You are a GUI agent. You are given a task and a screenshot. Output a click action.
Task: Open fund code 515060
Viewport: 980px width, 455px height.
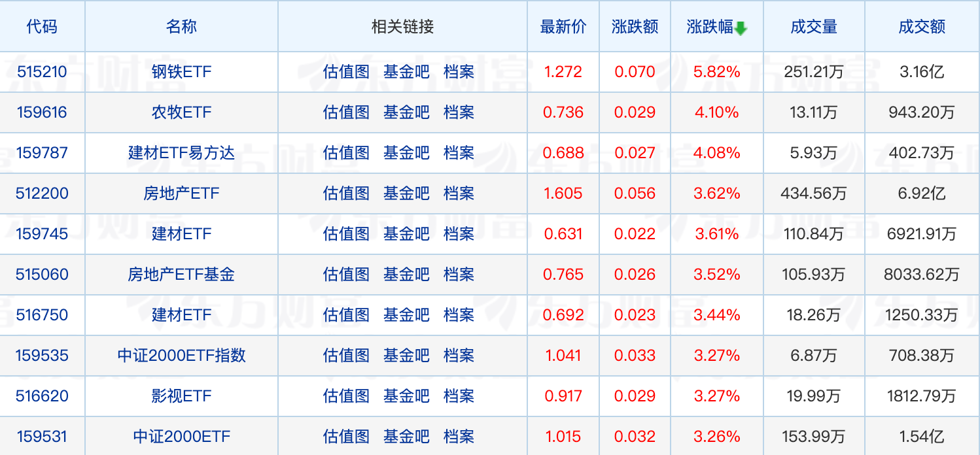[43, 275]
